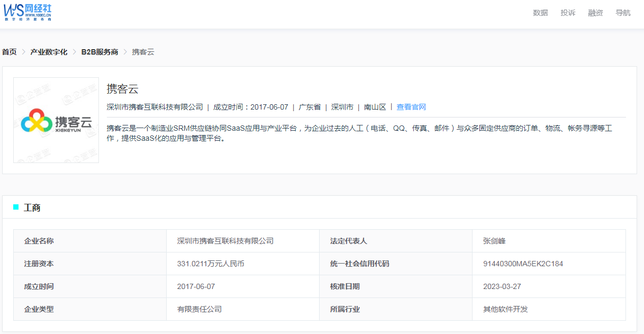
Task: Click the 2017-06-07 table cell
Action: pos(243,286)
